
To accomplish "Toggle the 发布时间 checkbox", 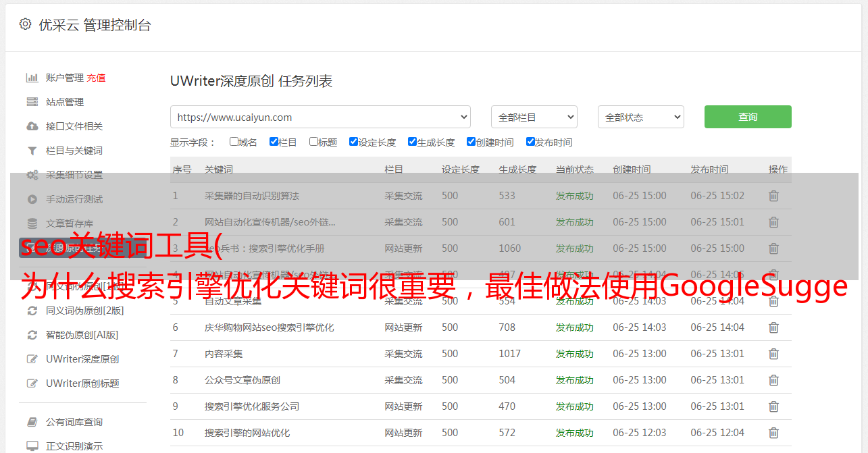I will 530,142.
